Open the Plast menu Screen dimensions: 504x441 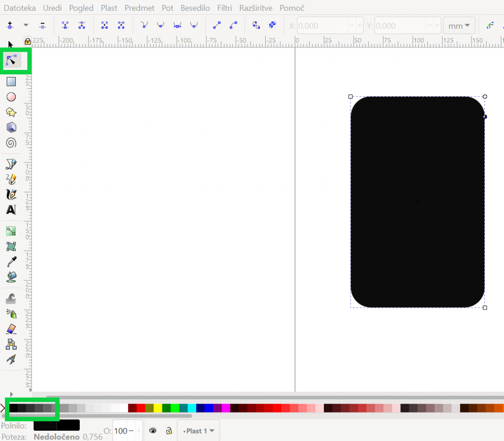click(109, 8)
